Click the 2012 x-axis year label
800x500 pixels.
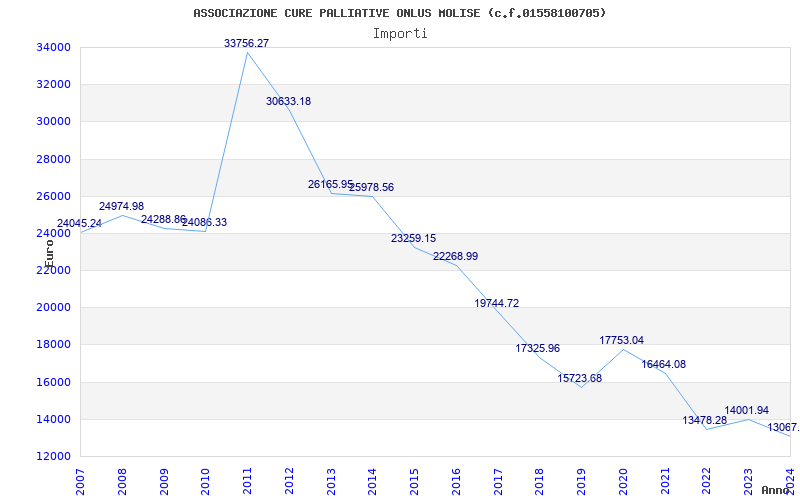(289, 482)
